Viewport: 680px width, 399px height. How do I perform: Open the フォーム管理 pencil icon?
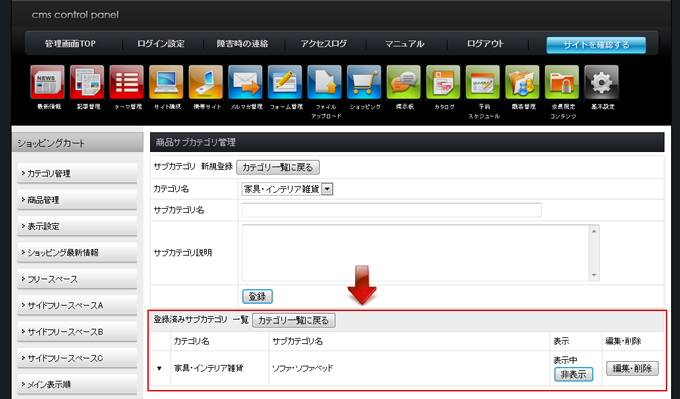[x=285, y=82]
